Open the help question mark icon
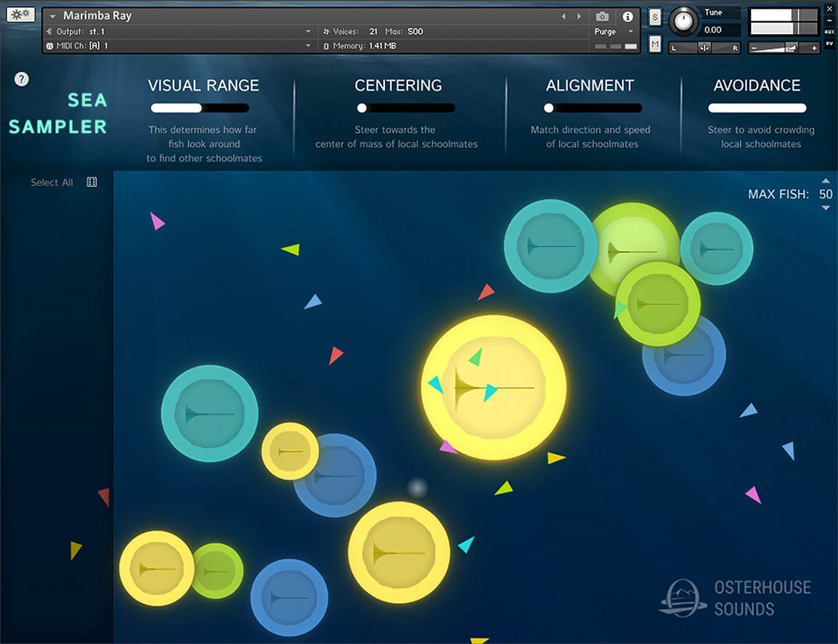This screenshot has height=644, width=838. point(22,80)
